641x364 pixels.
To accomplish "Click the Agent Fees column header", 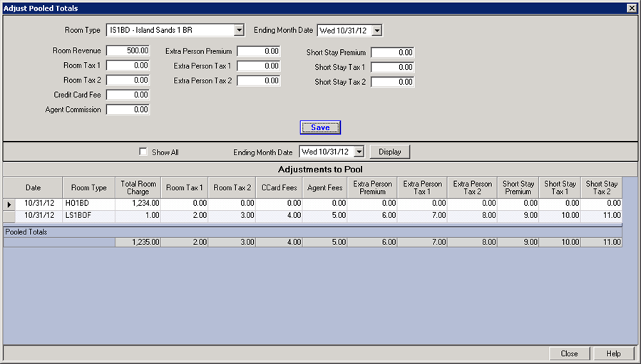I will click(324, 187).
